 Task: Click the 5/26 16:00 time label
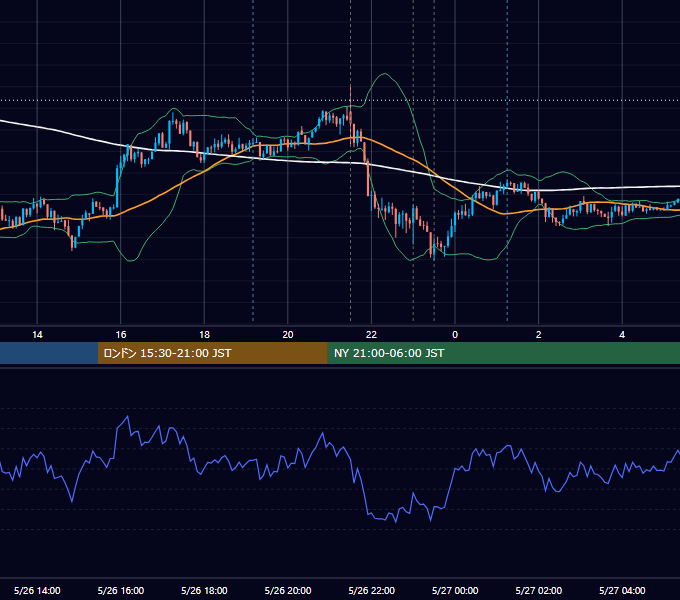121,590
